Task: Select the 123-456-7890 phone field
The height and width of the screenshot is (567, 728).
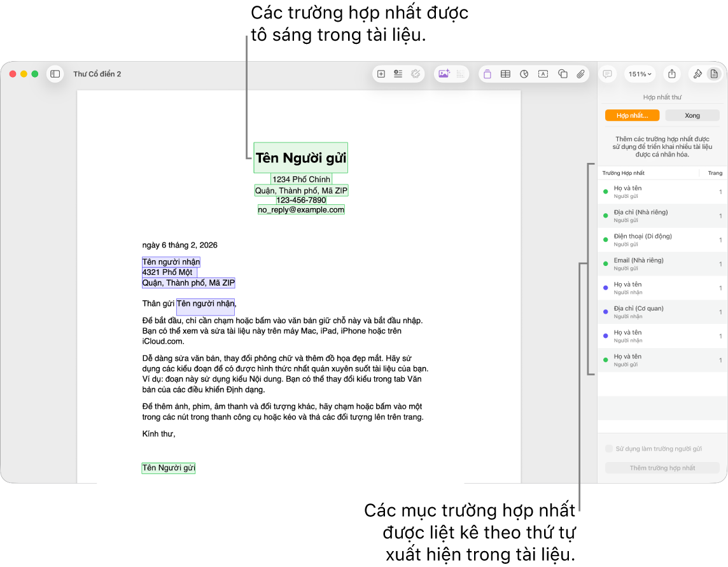Action: pos(302,200)
